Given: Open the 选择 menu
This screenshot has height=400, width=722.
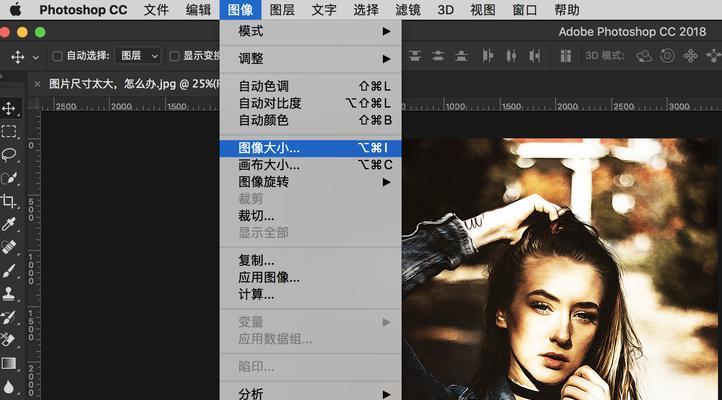Looking at the screenshot, I should pos(366,10).
